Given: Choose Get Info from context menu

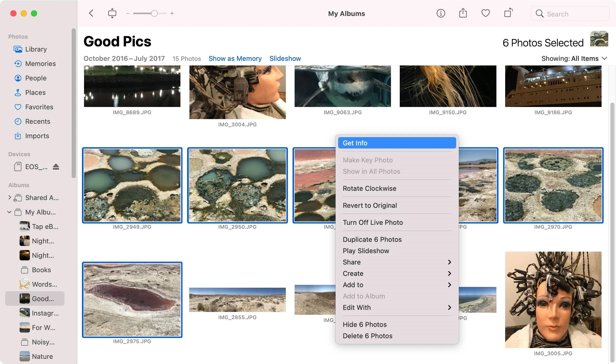Looking at the screenshot, I should 397,143.
